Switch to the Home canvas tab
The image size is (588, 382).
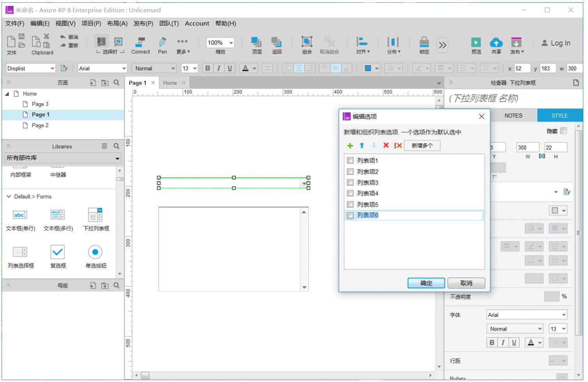(x=170, y=83)
